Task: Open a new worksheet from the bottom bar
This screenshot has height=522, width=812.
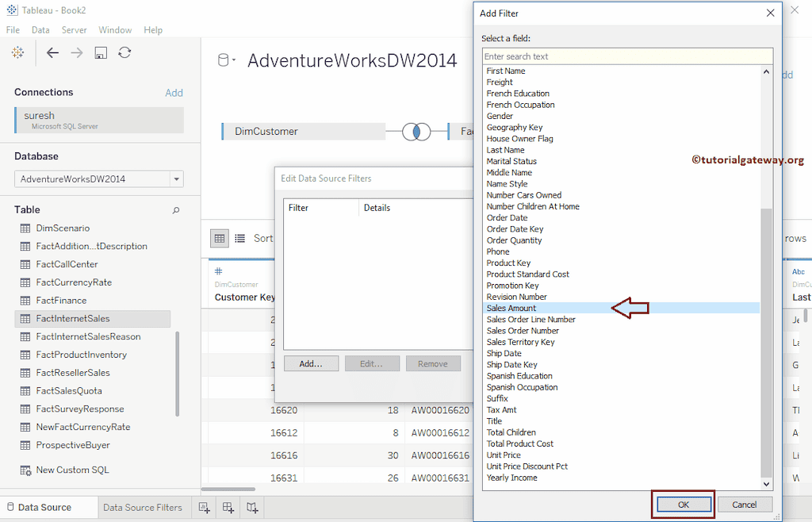Action: 204,507
